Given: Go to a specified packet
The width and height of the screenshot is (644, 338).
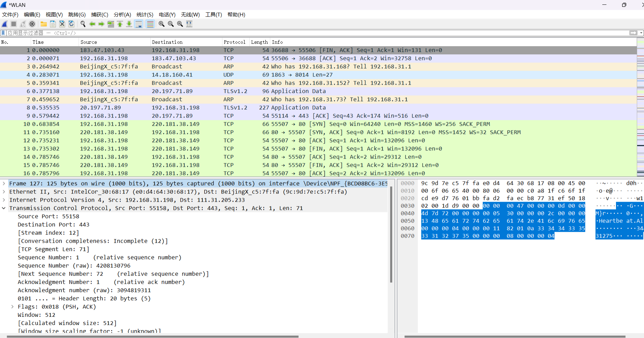Looking at the screenshot, I should (x=111, y=24).
